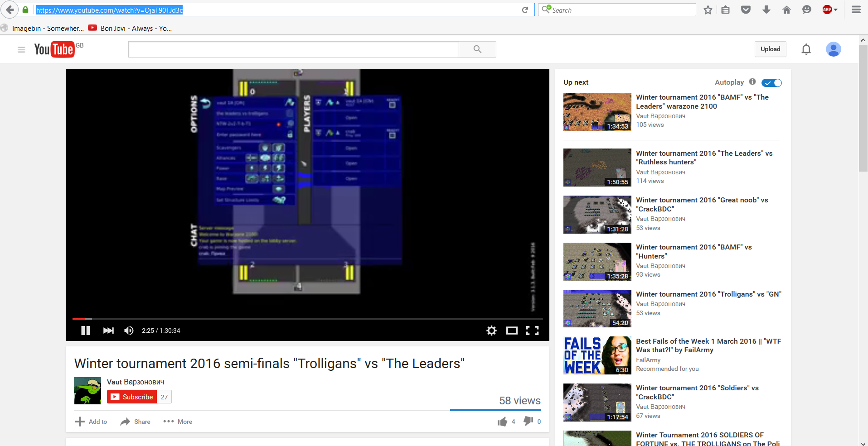This screenshot has width=868, height=446.
Task: Click page scrollbar up arrow
Action: point(863,40)
